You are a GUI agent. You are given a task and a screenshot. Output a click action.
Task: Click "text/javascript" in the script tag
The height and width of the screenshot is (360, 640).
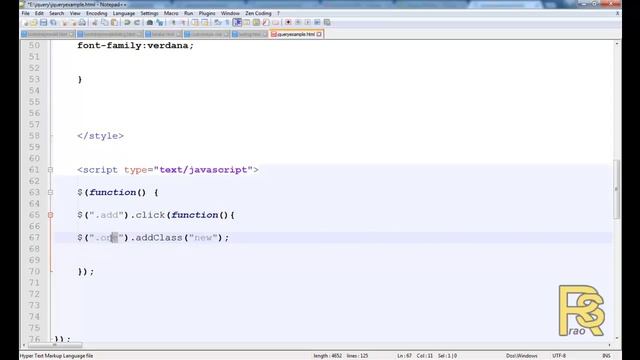(x=203, y=169)
